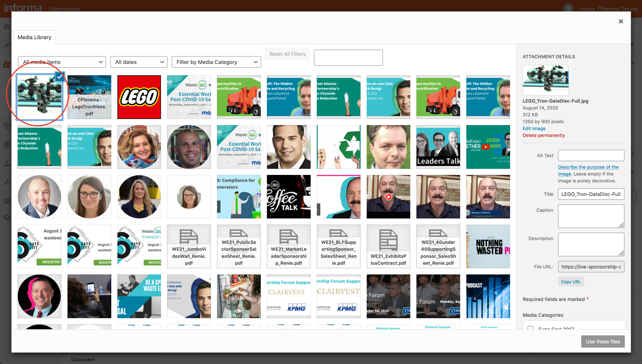Select the woman photographing with phone thumbnail
The height and width of the screenshot is (364, 642).
point(89,296)
